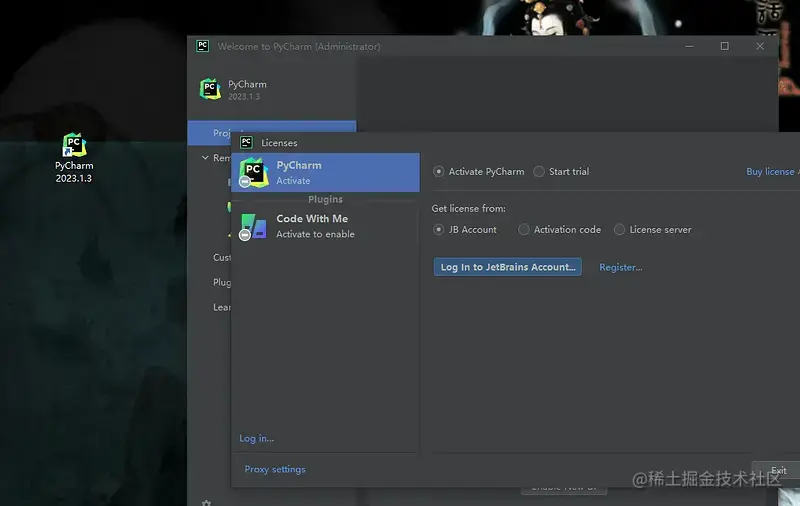The height and width of the screenshot is (506, 800).
Task: Select the PyCharm product icon in Licenses list
Action: pos(254,172)
